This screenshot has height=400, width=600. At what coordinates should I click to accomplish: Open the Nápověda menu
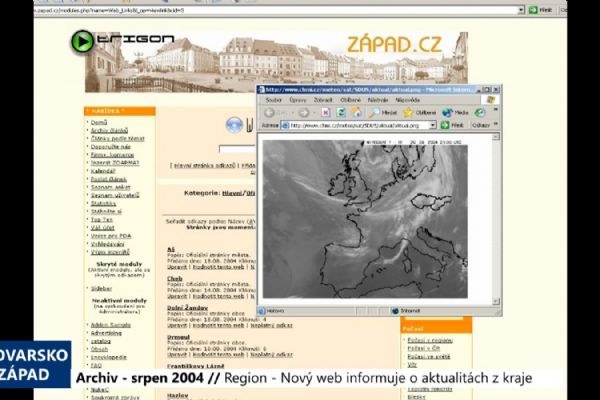coord(408,100)
